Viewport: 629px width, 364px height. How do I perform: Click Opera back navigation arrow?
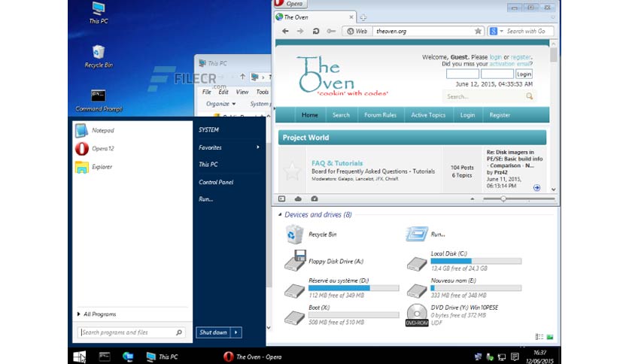click(x=285, y=31)
